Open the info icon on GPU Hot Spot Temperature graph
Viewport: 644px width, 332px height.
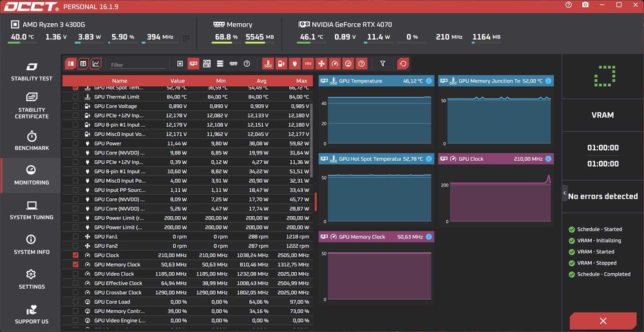coord(429,159)
